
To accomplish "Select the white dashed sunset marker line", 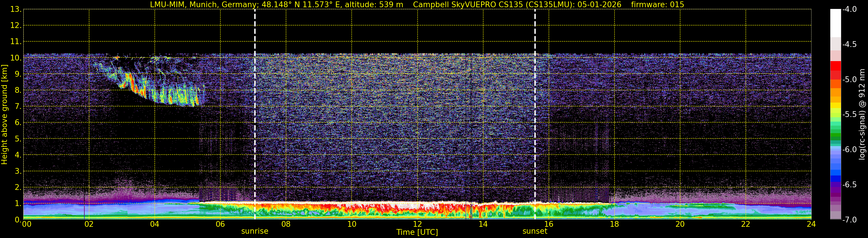I will [x=535, y=115].
